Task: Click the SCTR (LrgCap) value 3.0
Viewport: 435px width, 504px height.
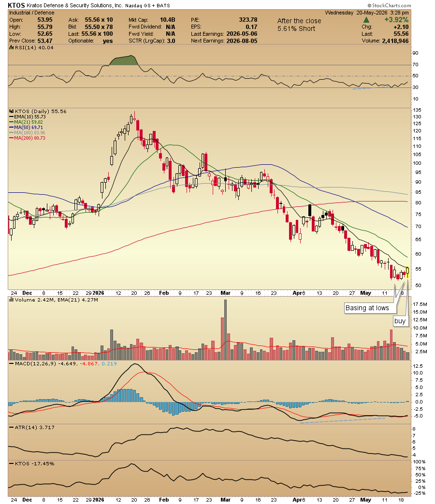Action: pyautogui.click(x=171, y=41)
